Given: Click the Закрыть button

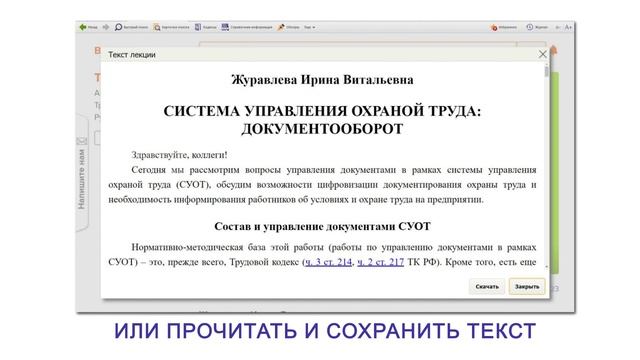Looking at the screenshot, I should click(x=527, y=287).
